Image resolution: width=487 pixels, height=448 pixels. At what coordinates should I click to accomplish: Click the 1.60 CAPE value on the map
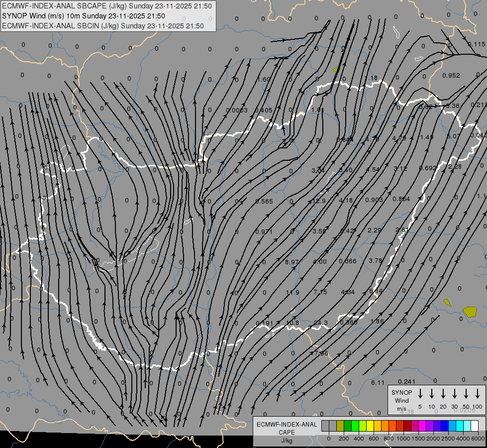click(x=264, y=80)
